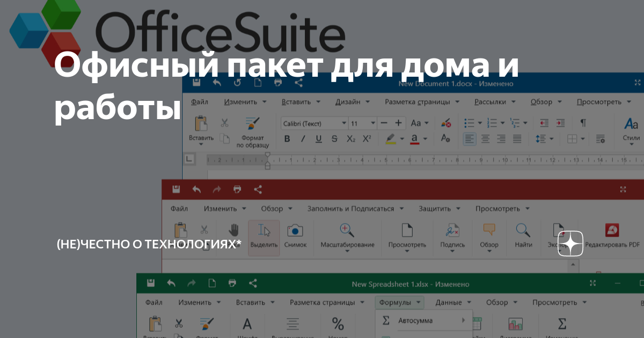Decrease indent in document editor
The width and height of the screenshot is (644, 338).
click(x=544, y=123)
